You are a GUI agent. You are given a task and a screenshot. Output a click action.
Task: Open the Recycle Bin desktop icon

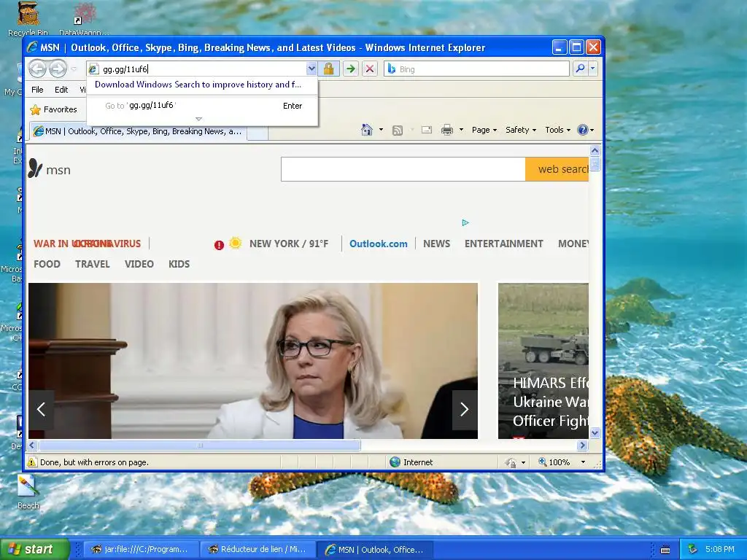(x=28, y=19)
